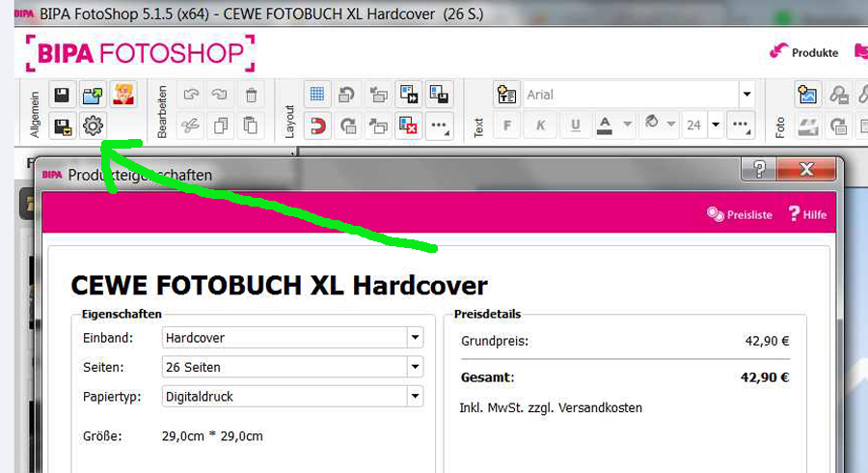Viewport: 868px width, 473px height.
Task: Click the 29,0cm * 29,0cm size text
Action: click(212, 436)
